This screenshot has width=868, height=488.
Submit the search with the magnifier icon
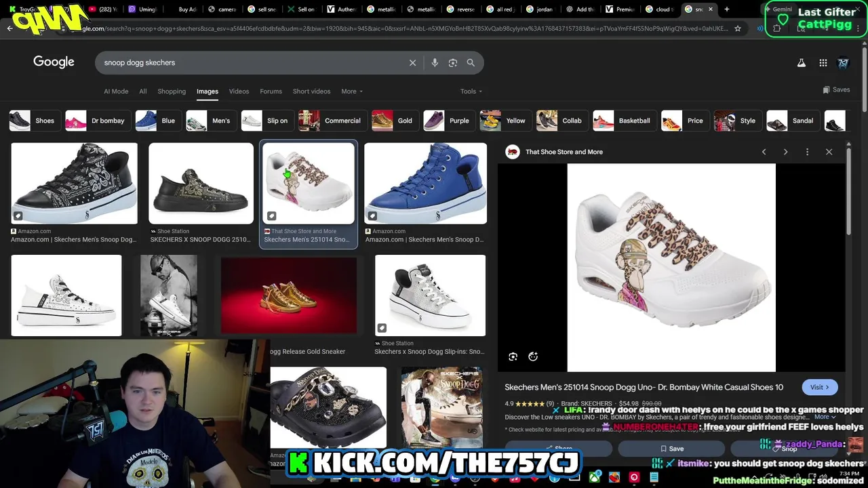pos(471,62)
